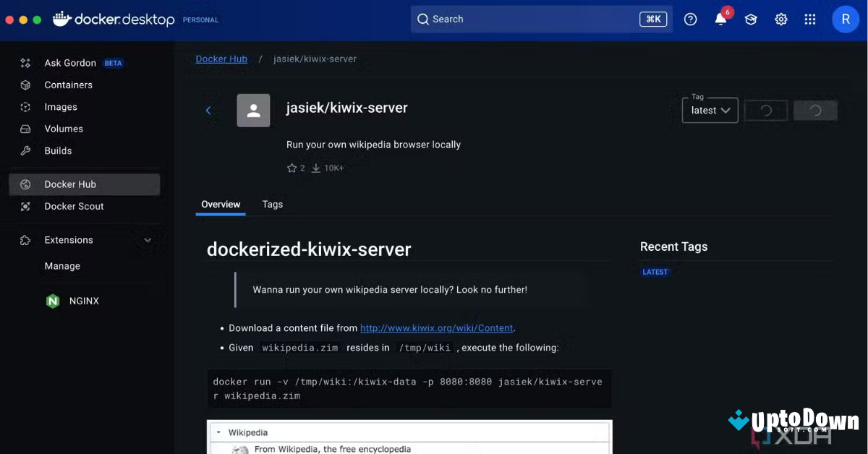868x454 pixels.
Task: Go to Containers in the sidebar
Action: coord(68,85)
